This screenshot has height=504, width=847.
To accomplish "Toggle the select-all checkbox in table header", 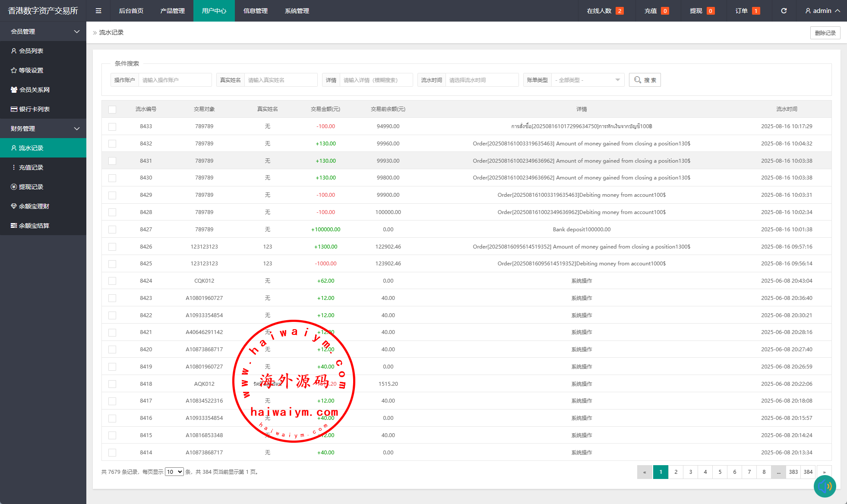I will [x=112, y=109].
